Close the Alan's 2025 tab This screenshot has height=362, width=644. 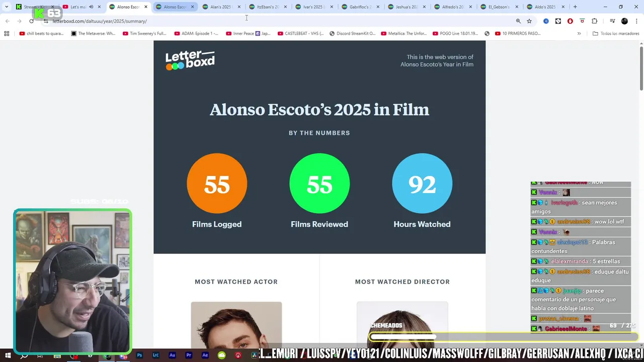click(239, 7)
